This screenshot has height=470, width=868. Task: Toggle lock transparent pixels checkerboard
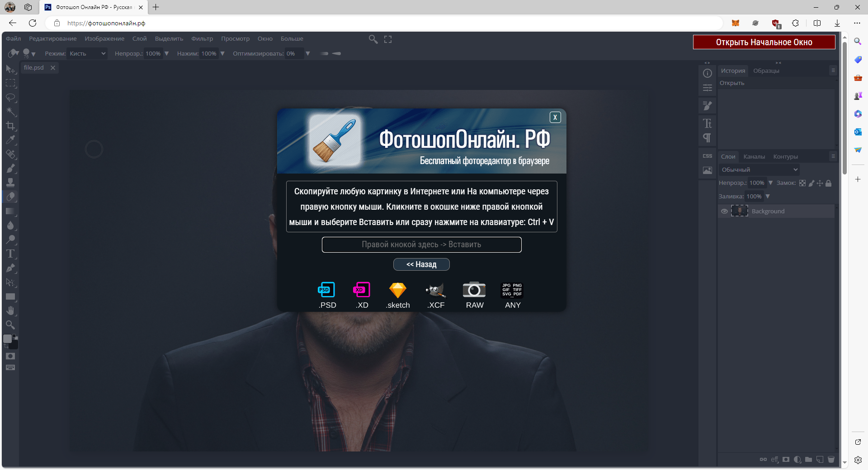pyautogui.click(x=802, y=183)
